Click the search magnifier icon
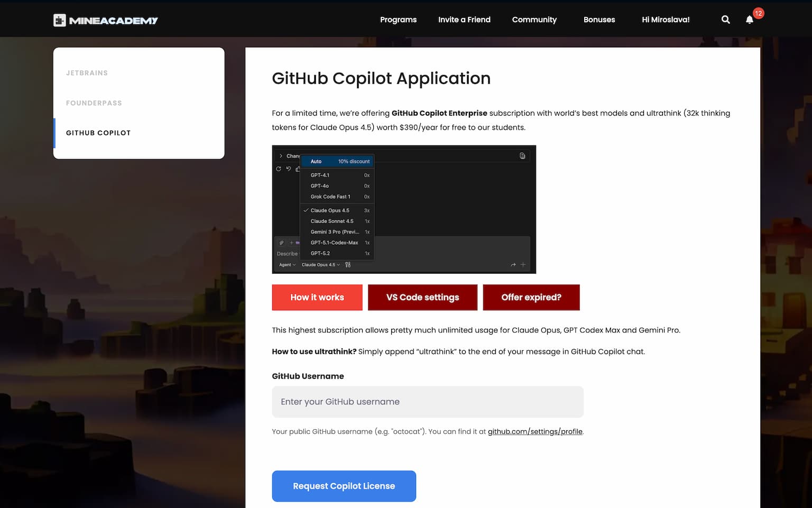Screen dimensions: 812x508 [x=725, y=20]
